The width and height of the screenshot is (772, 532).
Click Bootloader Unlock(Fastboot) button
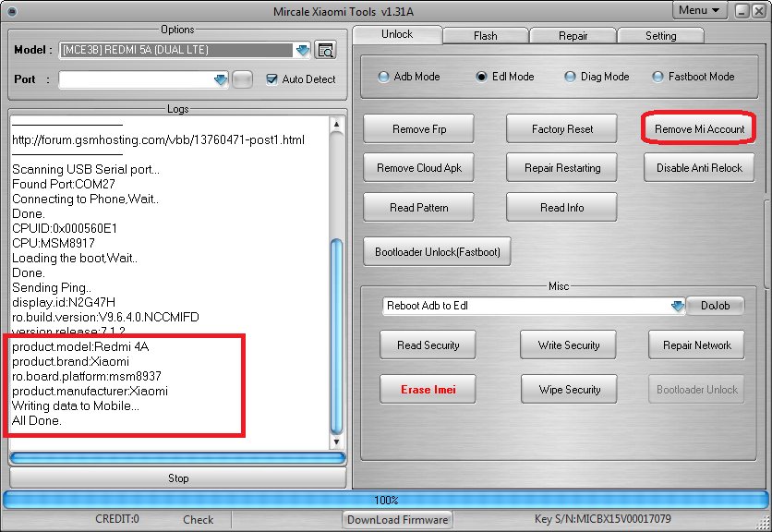[437, 252]
